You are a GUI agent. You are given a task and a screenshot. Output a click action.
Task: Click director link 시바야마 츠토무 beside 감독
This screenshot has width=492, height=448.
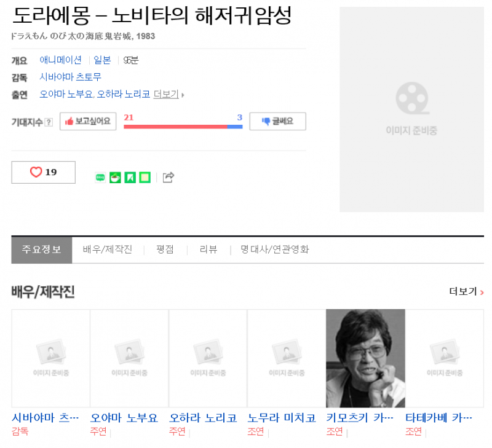[70, 77]
